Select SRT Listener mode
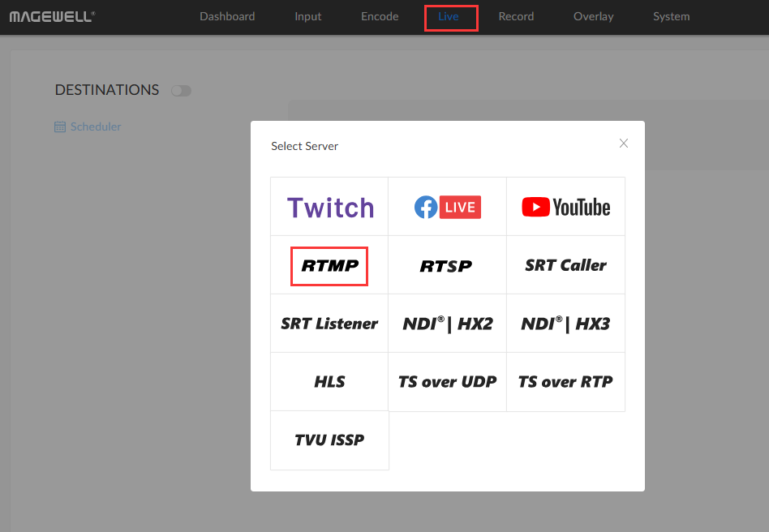769x532 pixels. pos(329,323)
